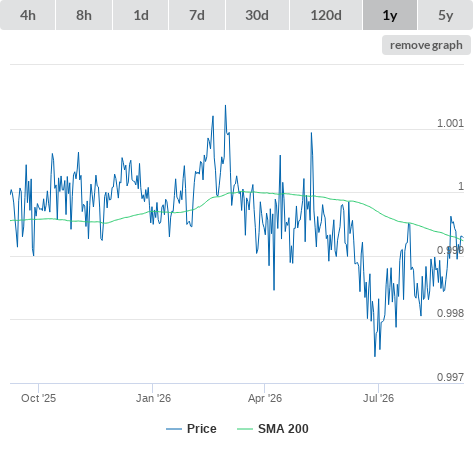
Task: Show the 30d chart range
Action: (x=257, y=15)
